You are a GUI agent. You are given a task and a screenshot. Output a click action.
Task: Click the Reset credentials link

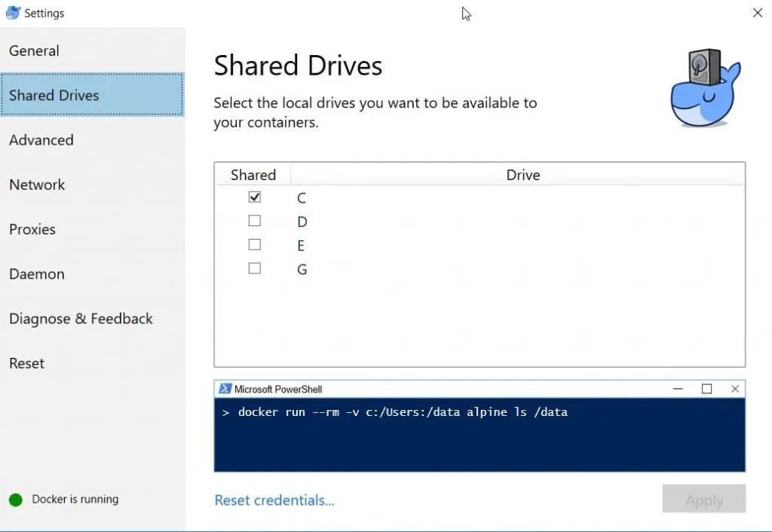coord(274,500)
